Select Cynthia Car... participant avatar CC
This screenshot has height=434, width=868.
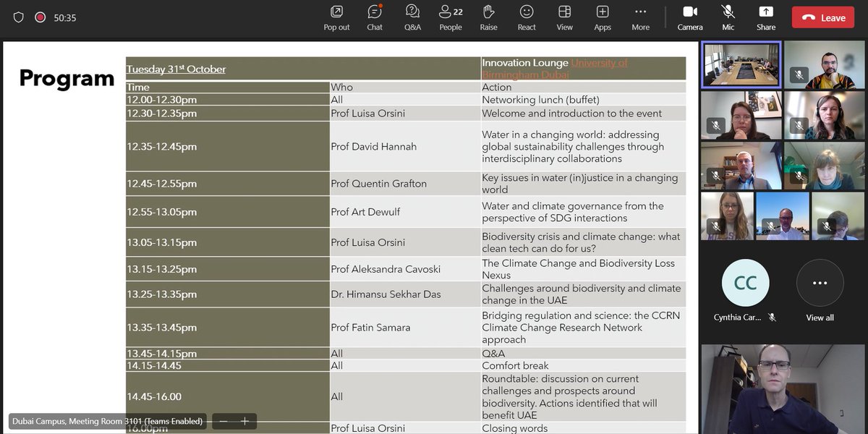745,283
